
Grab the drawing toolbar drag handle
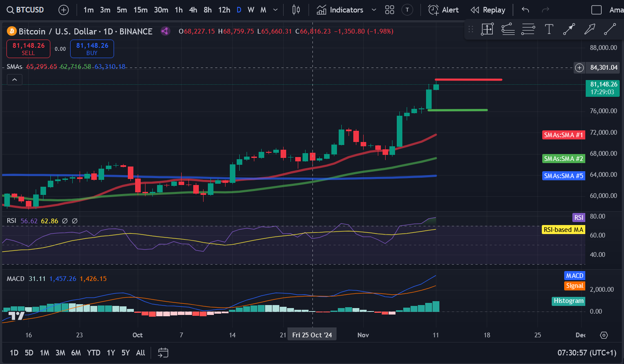pos(471,29)
